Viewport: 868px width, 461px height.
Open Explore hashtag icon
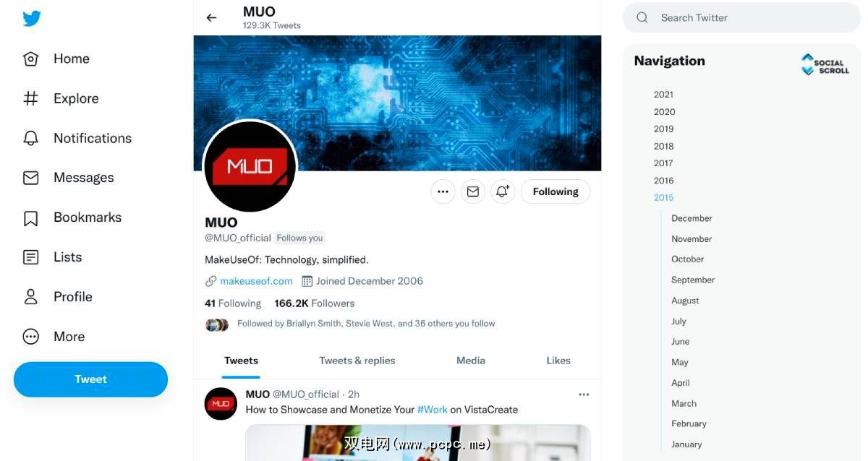coord(30,98)
